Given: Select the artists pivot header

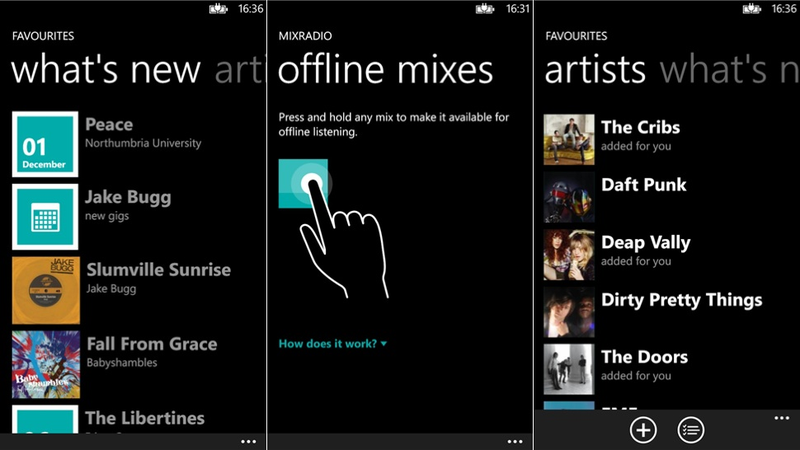Looking at the screenshot, I should click(x=595, y=70).
